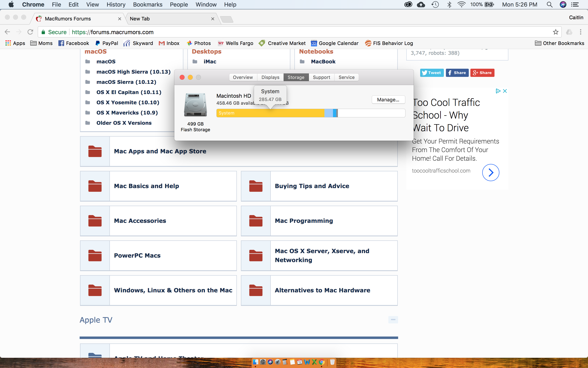Click the Tweet share button
Image resolution: width=588 pixels, height=368 pixels.
point(432,73)
